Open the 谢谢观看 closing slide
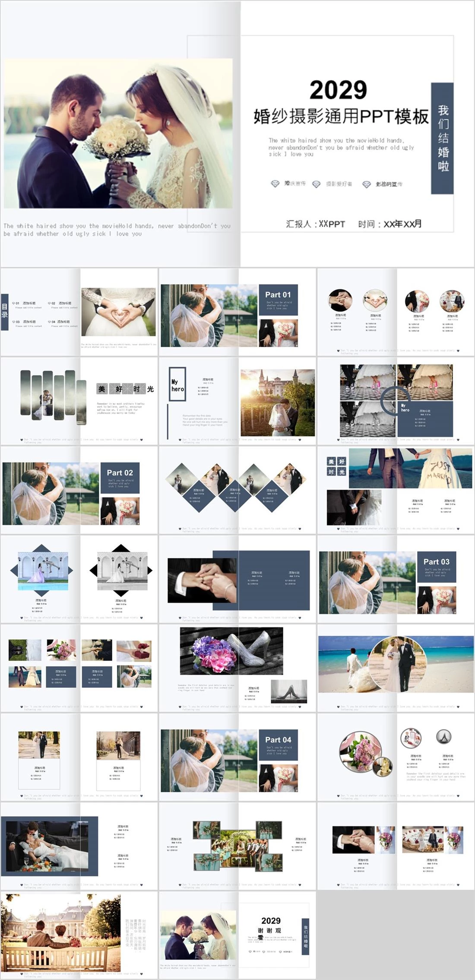 click(x=237, y=935)
